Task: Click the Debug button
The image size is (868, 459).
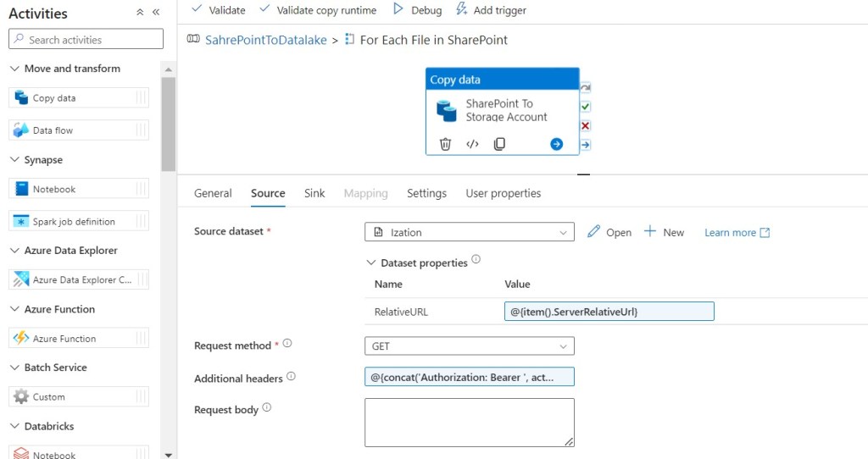Action: pyautogui.click(x=417, y=10)
